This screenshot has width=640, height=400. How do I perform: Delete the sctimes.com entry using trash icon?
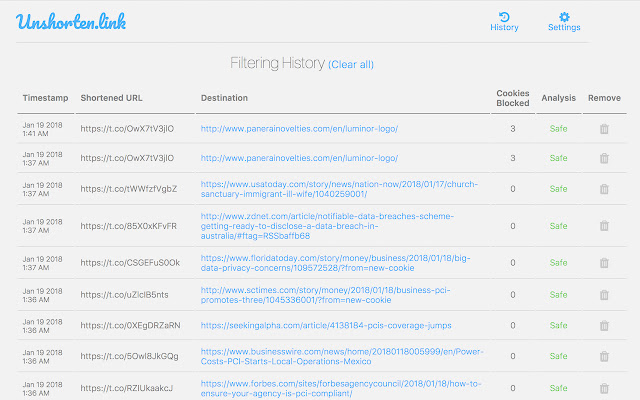(x=603, y=294)
